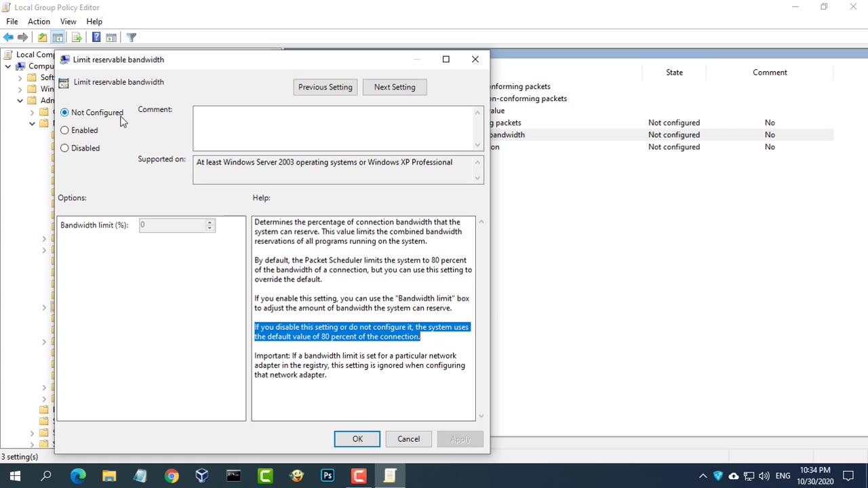This screenshot has width=868, height=488.
Task: Open the cloud upload tray icon
Action: 734,476
